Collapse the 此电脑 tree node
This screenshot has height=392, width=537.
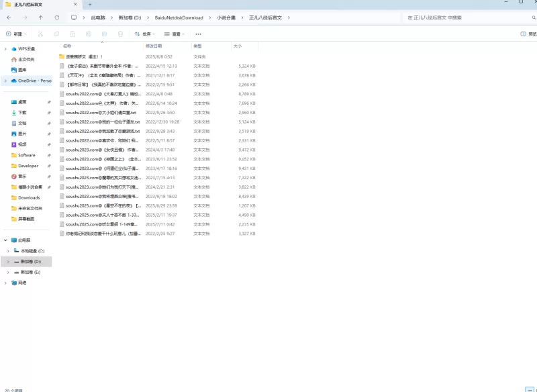pyautogui.click(x=5, y=240)
